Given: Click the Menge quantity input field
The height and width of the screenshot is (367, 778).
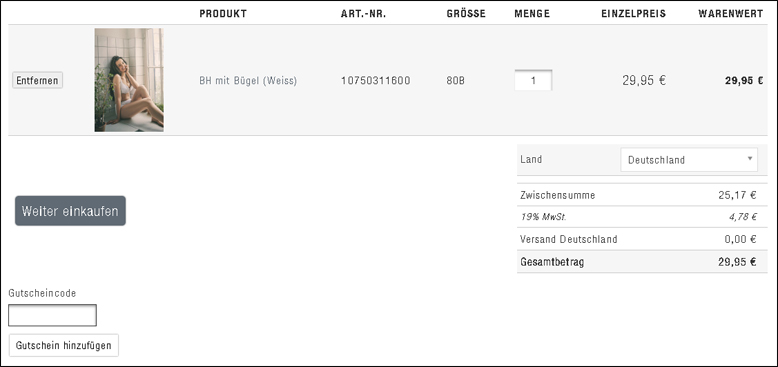Looking at the screenshot, I should [533, 80].
